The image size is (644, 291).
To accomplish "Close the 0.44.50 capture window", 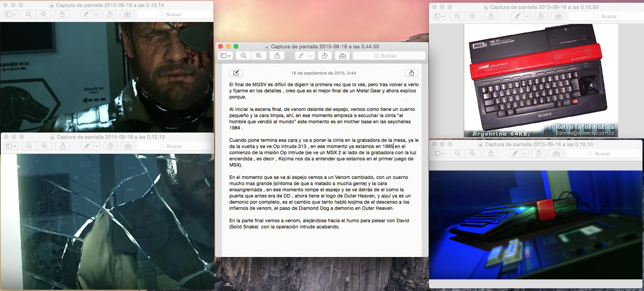I will coord(220,46).
